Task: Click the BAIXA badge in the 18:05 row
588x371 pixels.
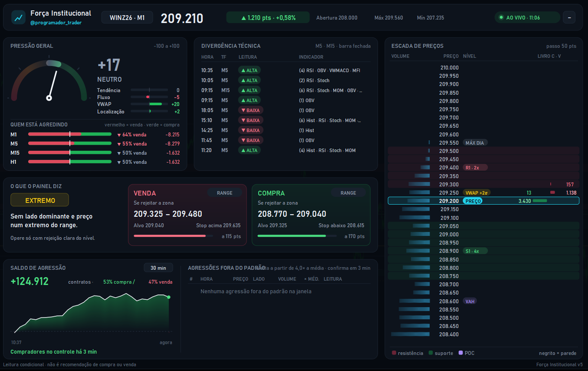Action: coord(250,110)
